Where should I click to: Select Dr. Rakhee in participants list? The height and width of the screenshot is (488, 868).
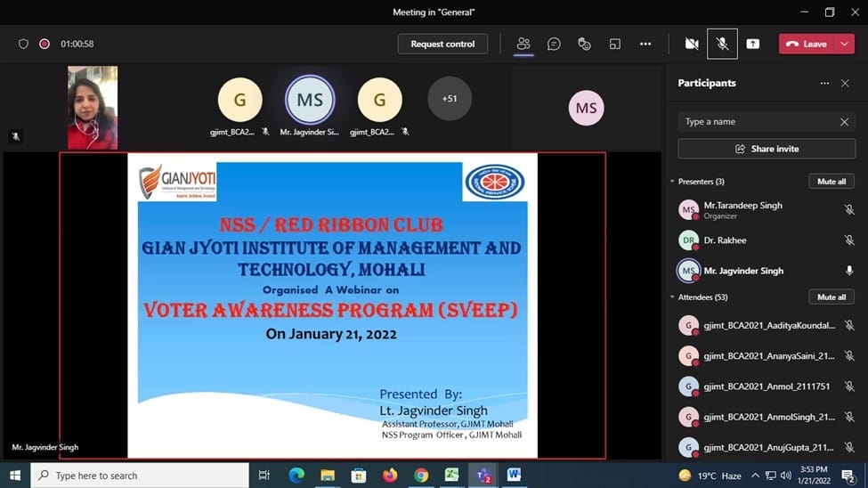pyautogui.click(x=766, y=240)
